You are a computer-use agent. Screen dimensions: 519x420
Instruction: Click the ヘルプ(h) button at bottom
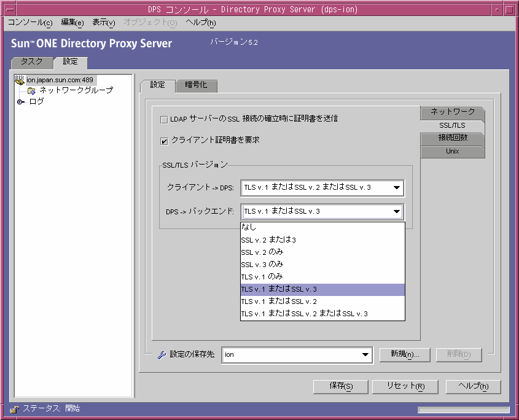(473, 387)
